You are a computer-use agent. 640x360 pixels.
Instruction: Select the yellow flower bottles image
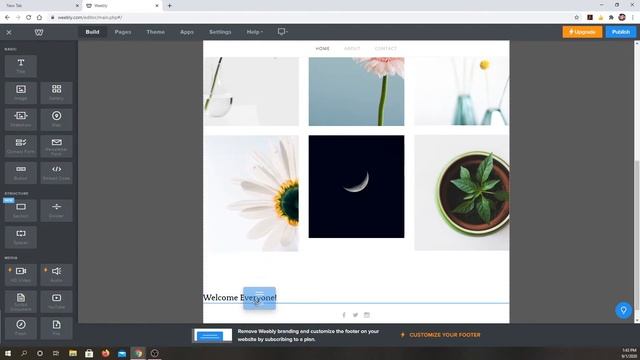462,91
